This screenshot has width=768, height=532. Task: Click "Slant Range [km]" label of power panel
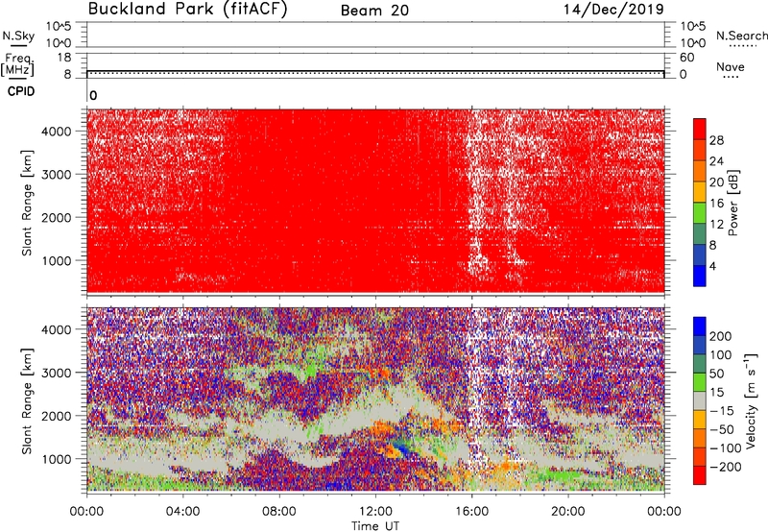pos(27,203)
